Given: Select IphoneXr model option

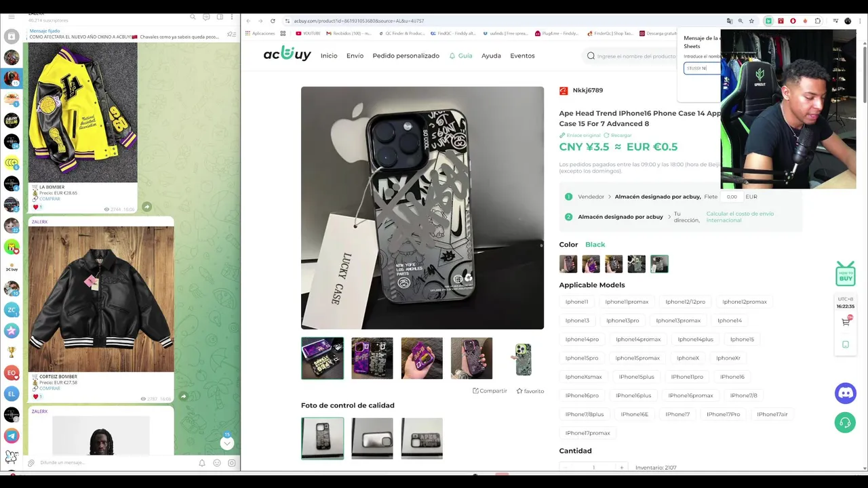Looking at the screenshot, I should (x=728, y=358).
